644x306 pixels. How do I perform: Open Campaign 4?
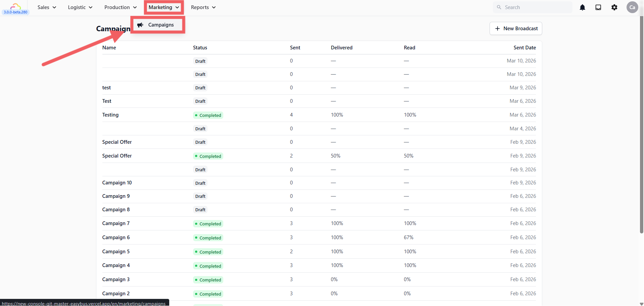point(319,265)
